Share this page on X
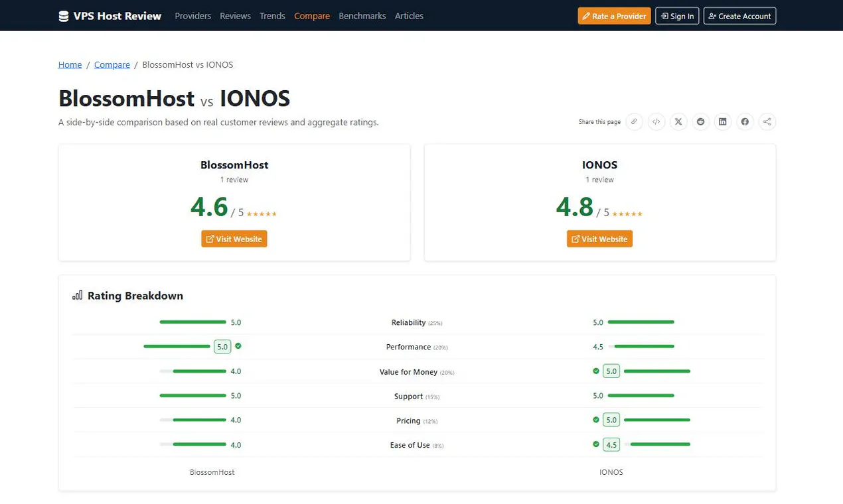Image resolution: width=843 pixels, height=504 pixels. tap(678, 121)
